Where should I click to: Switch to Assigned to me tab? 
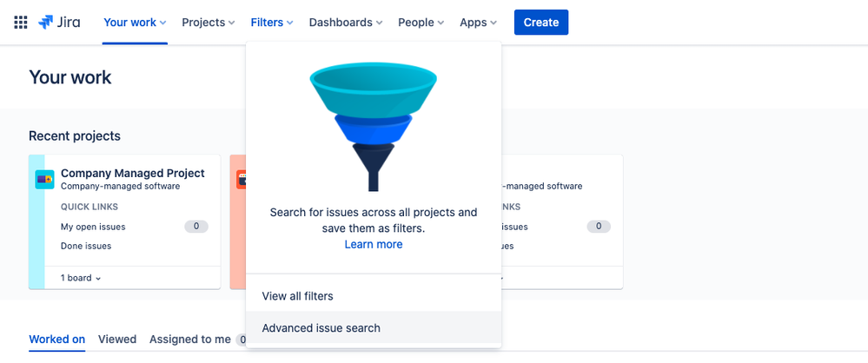(x=190, y=340)
